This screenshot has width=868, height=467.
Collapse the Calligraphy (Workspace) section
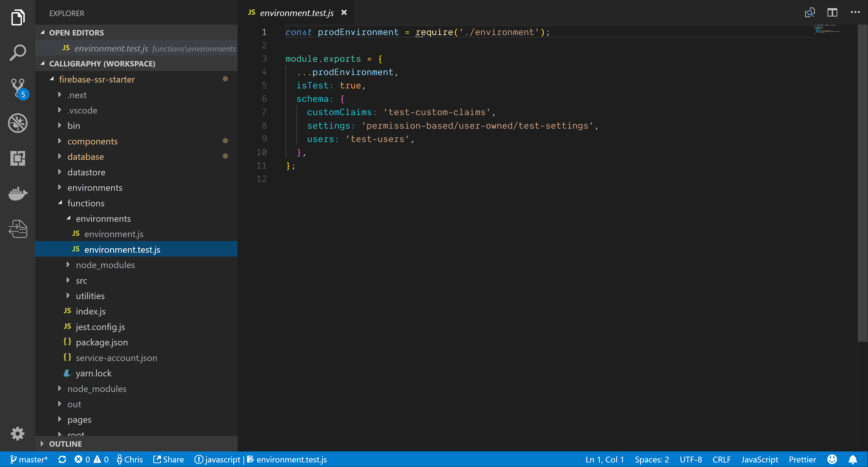pos(136,64)
